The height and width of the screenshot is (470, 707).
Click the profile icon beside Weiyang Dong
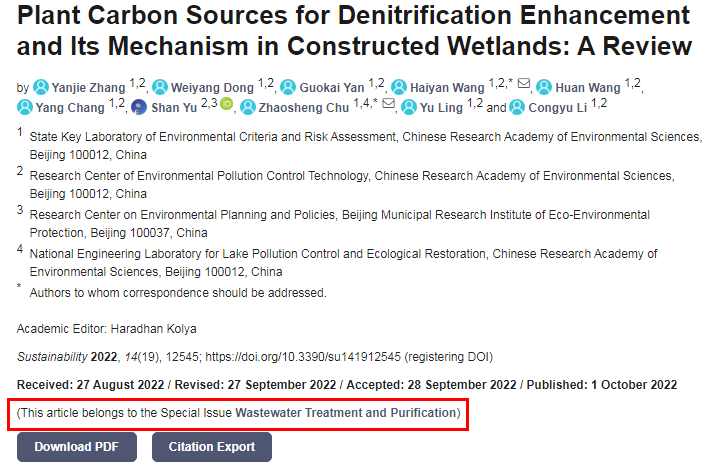coord(160,88)
